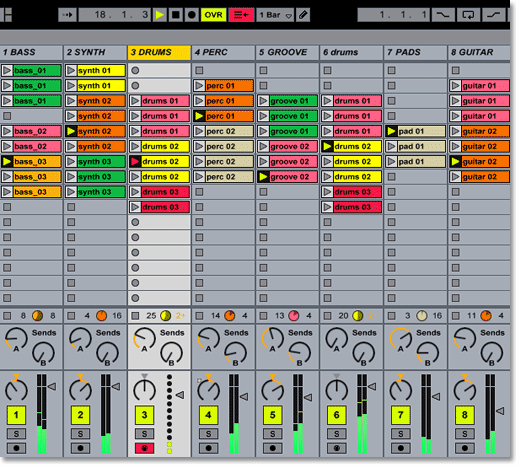Toggle the Follow playback arrow button
Screen dimensions: 520x467
pyautogui.click(x=67, y=15)
